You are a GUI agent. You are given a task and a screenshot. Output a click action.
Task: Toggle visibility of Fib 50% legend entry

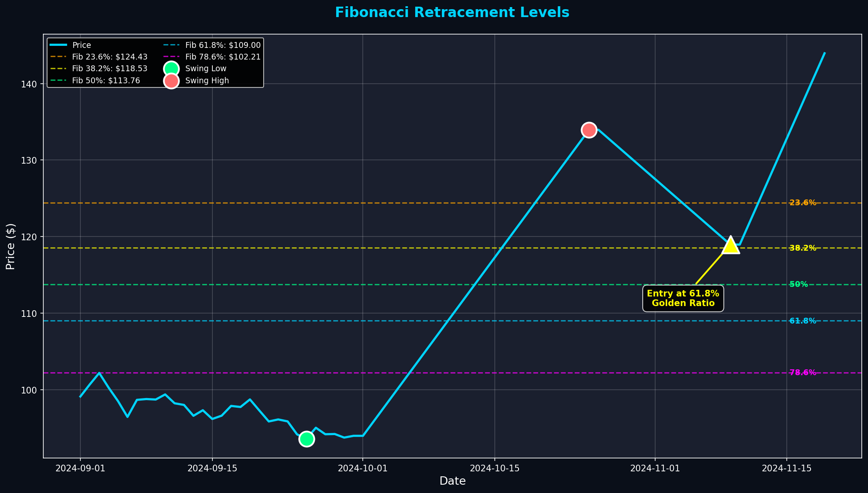[x=106, y=80]
